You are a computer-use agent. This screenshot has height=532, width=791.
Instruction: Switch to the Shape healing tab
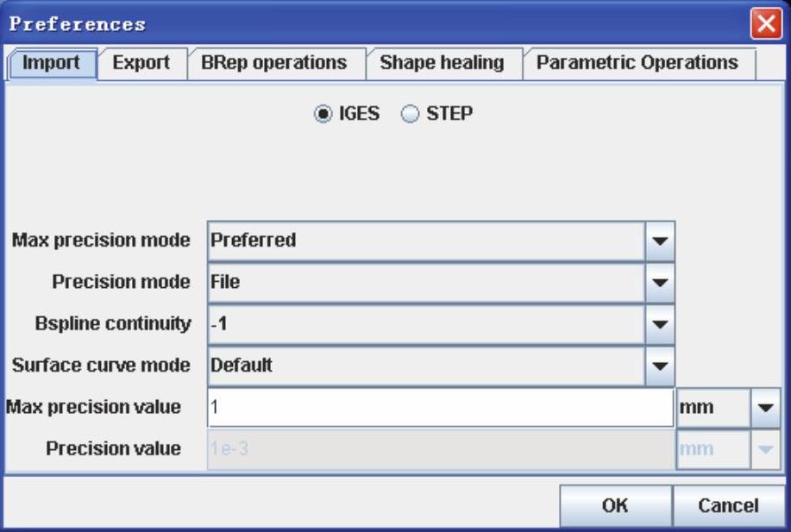click(x=441, y=63)
